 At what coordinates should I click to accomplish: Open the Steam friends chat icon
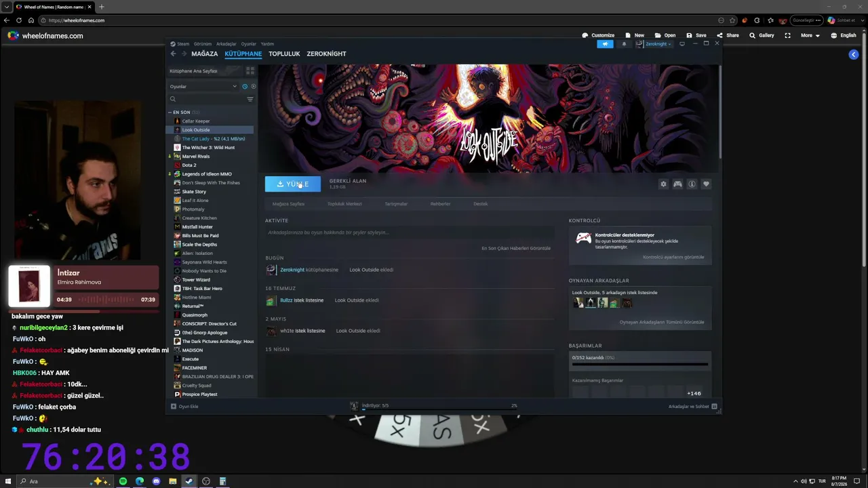[x=714, y=407]
